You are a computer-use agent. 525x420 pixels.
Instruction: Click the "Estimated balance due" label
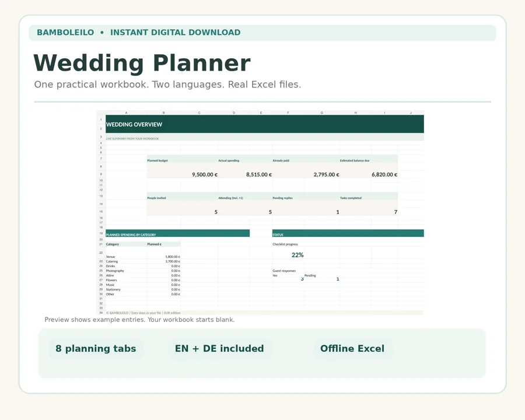click(355, 160)
